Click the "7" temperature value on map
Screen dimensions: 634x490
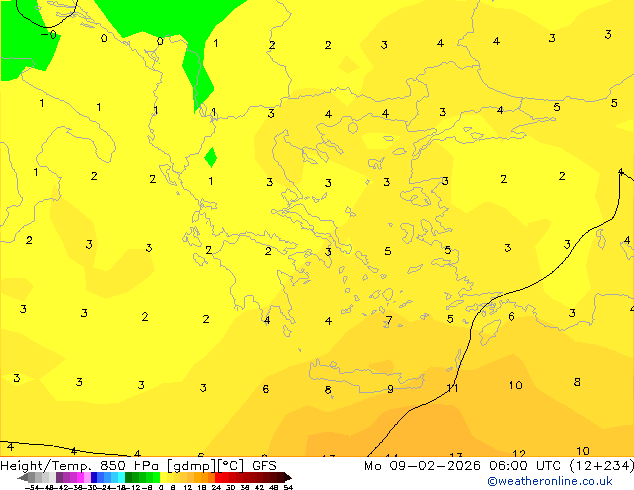click(x=389, y=321)
